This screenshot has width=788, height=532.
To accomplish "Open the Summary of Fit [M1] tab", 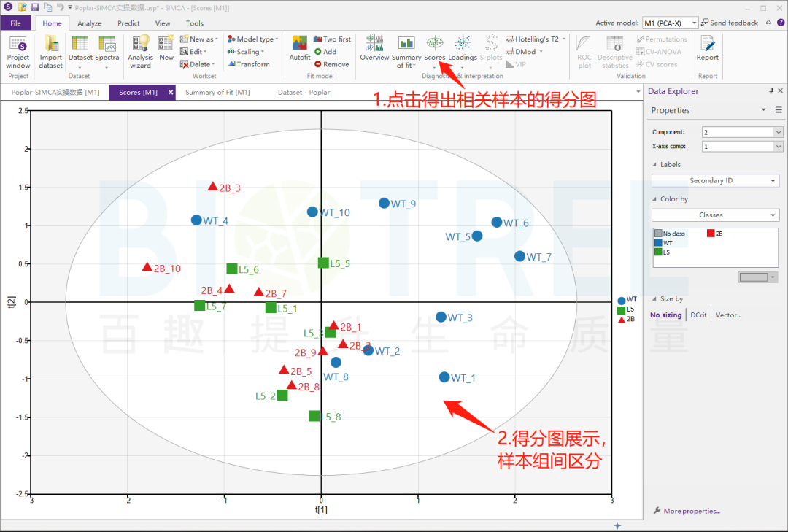I will (x=217, y=93).
